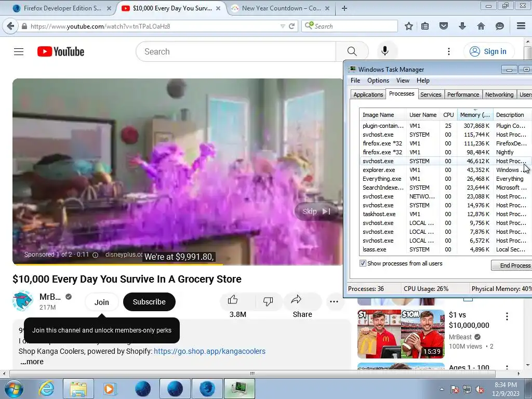This screenshot has width=532, height=399.
Task: Select Everything.exe process row
Action: (445, 179)
